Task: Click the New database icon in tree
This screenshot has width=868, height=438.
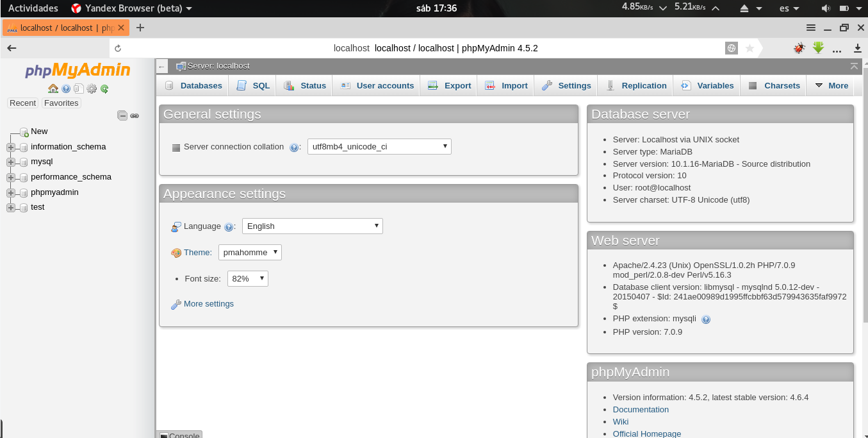Action: (24, 131)
